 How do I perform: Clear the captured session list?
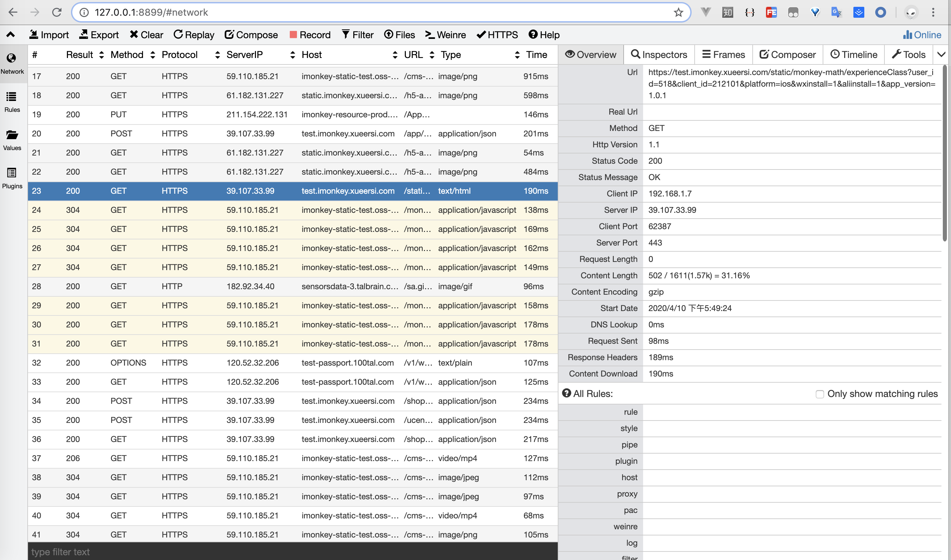[x=146, y=35]
